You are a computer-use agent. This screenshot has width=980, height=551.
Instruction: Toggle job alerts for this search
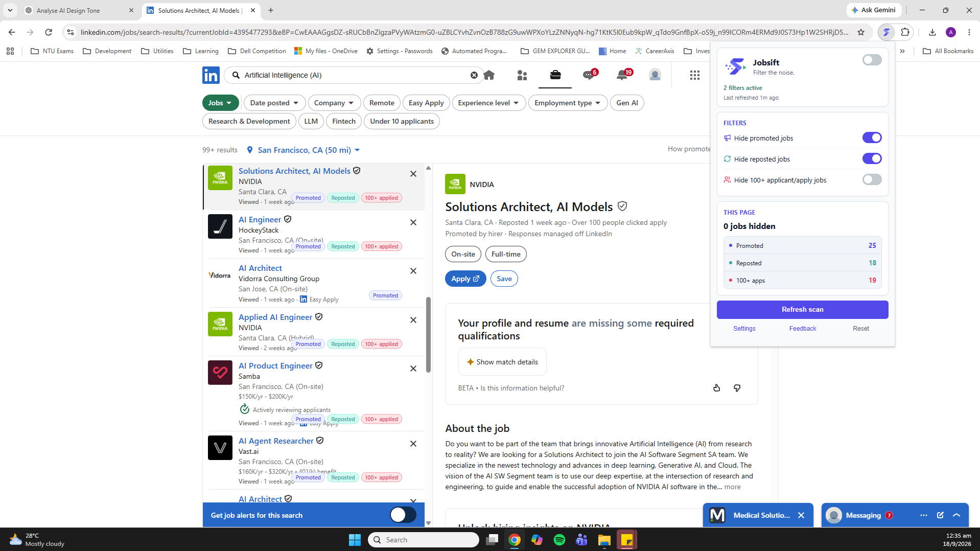[x=403, y=515]
